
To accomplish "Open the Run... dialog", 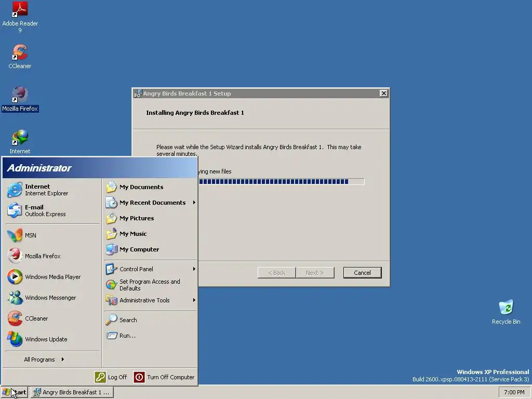I will [150, 336].
